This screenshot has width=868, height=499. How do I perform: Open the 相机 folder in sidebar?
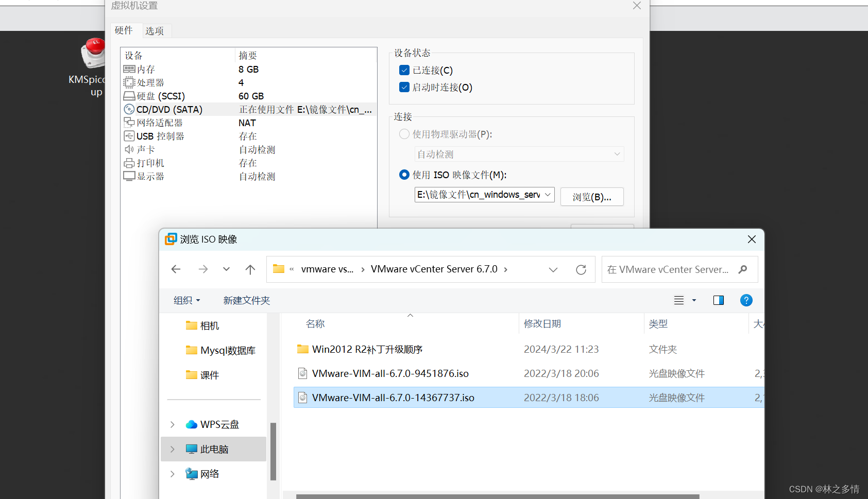click(x=210, y=325)
